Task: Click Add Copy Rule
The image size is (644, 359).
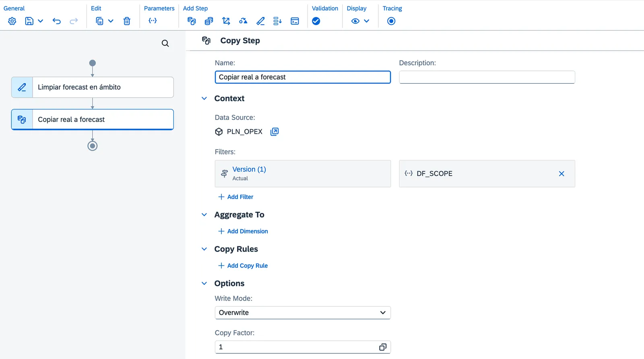Action: (243, 266)
